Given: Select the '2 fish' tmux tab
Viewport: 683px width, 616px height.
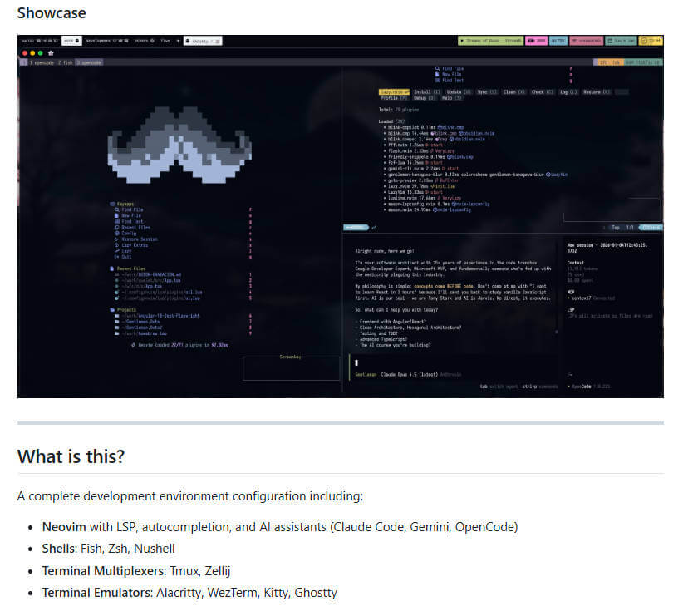Looking at the screenshot, I should click(66, 63).
